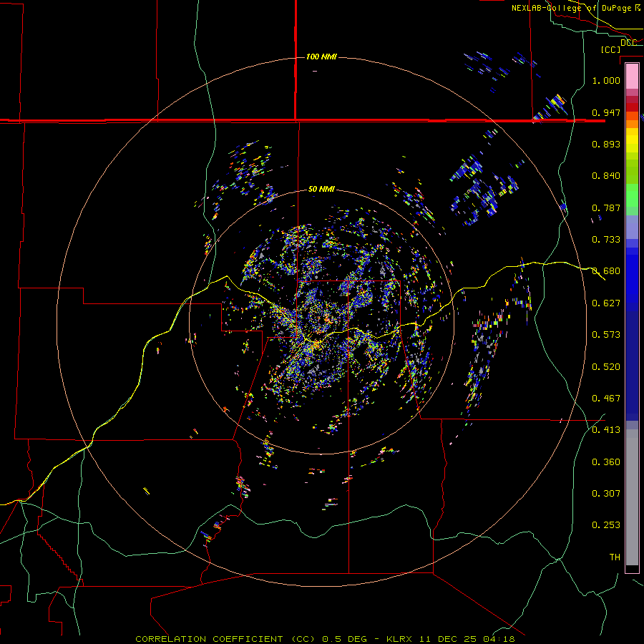Click the 0.253 scale label

click(606, 525)
